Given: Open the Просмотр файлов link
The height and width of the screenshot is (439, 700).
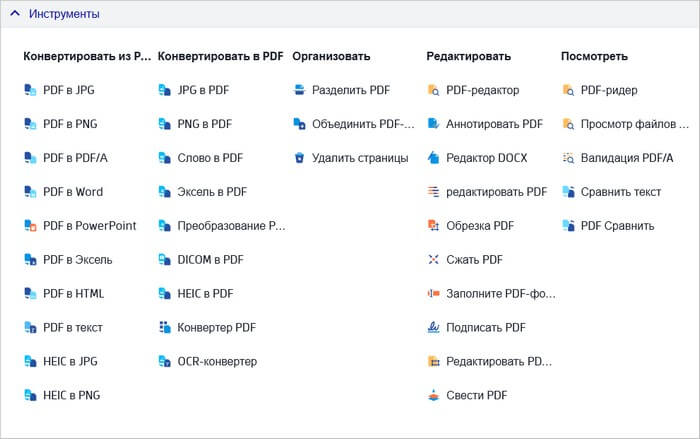Looking at the screenshot, I should click(x=634, y=124).
